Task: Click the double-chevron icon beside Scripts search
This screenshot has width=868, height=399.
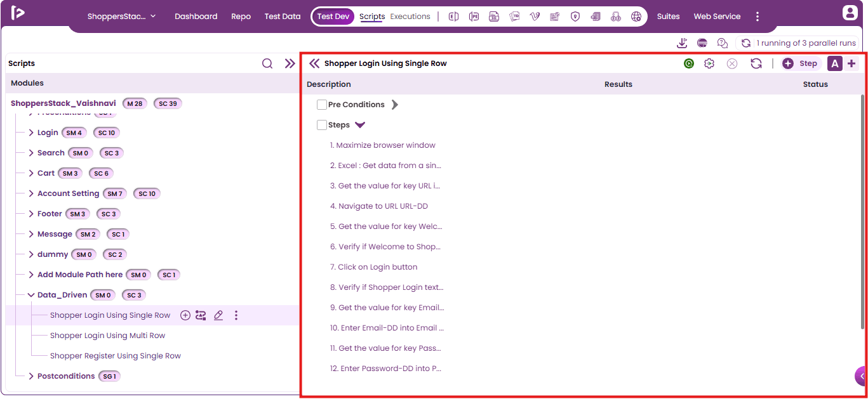Action: coord(290,63)
